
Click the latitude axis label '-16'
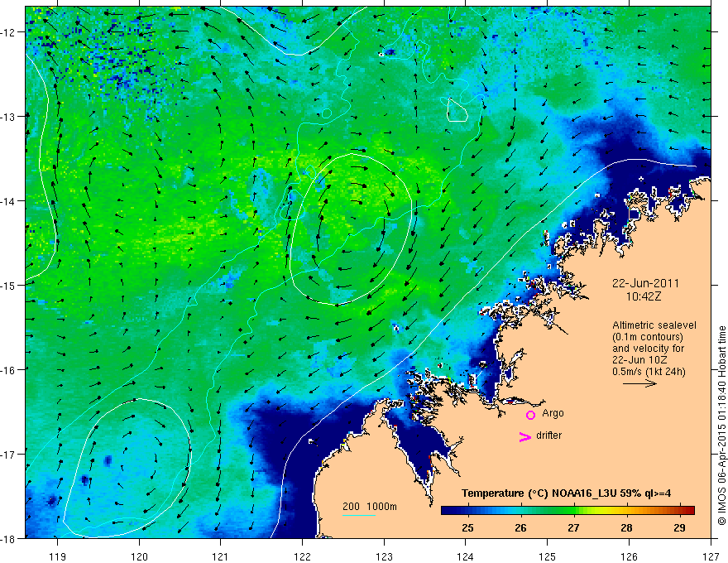[x=8, y=370]
